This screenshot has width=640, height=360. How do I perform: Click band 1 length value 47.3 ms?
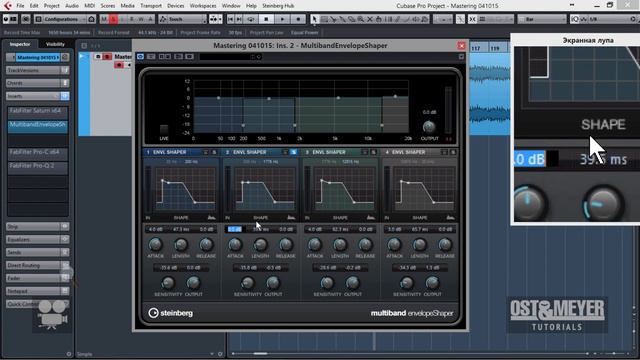click(x=181, y=229)
